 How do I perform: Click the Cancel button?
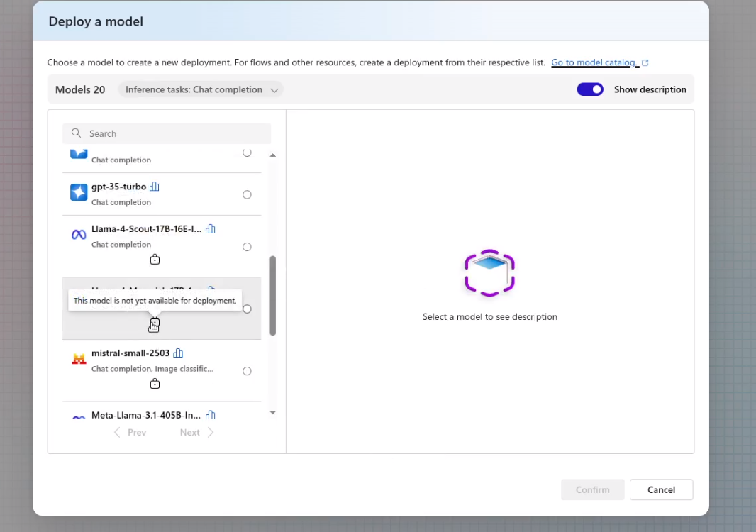(662, 489)
